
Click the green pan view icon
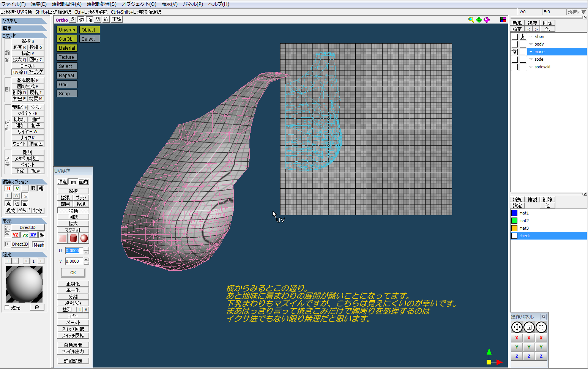pos(479,20)
